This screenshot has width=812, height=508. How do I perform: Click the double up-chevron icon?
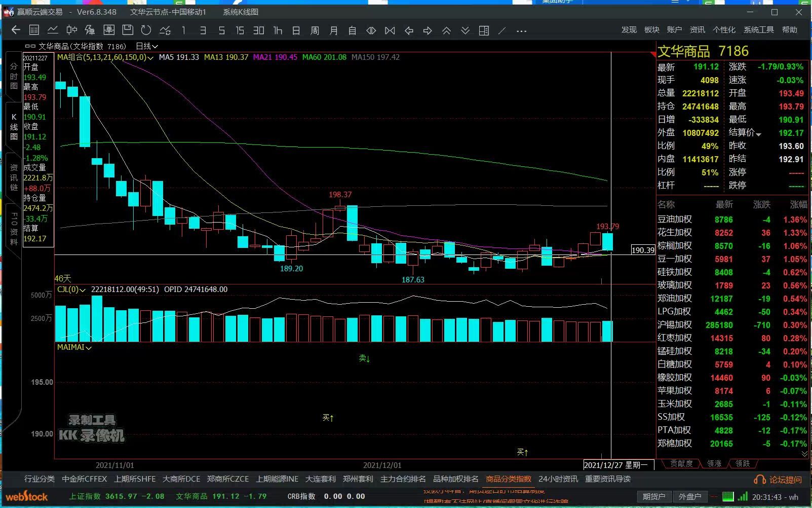pyautogui.click(x=446, y=30)
